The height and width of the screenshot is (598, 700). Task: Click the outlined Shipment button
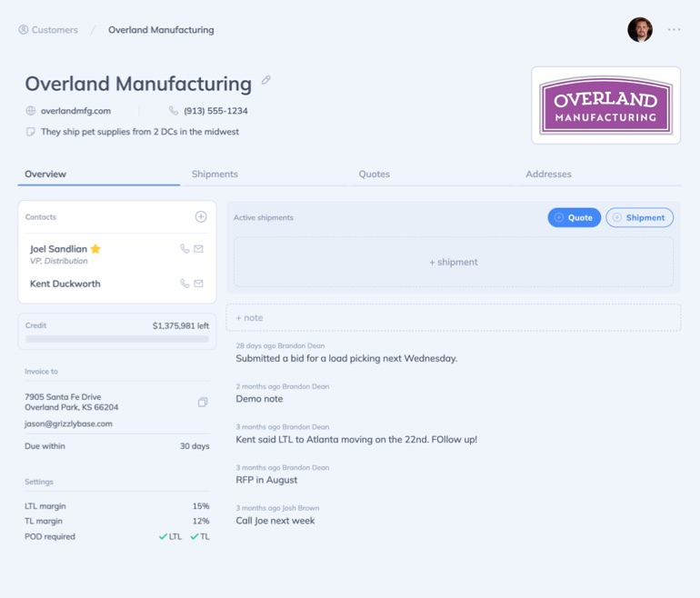639,217
